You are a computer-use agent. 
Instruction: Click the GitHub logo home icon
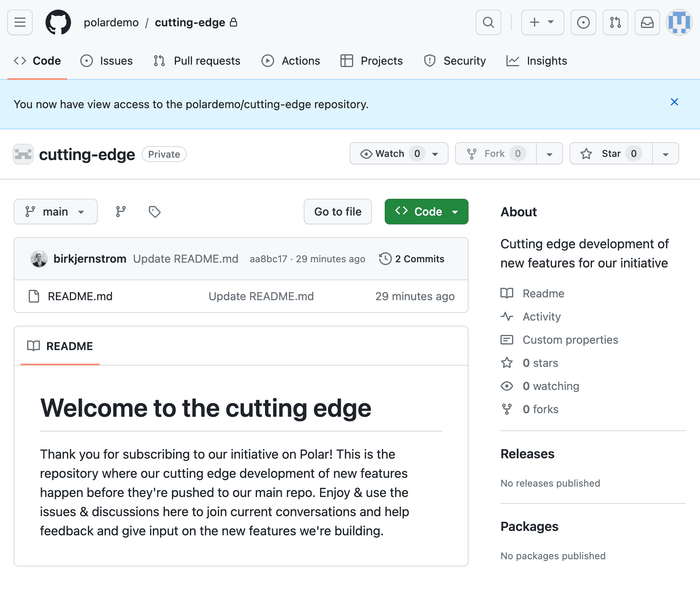59,22
